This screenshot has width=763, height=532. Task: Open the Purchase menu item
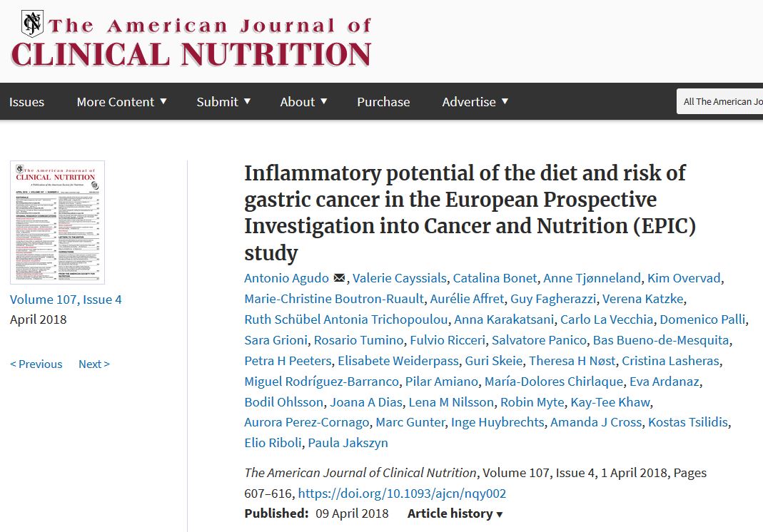click(x=383, y=102)
